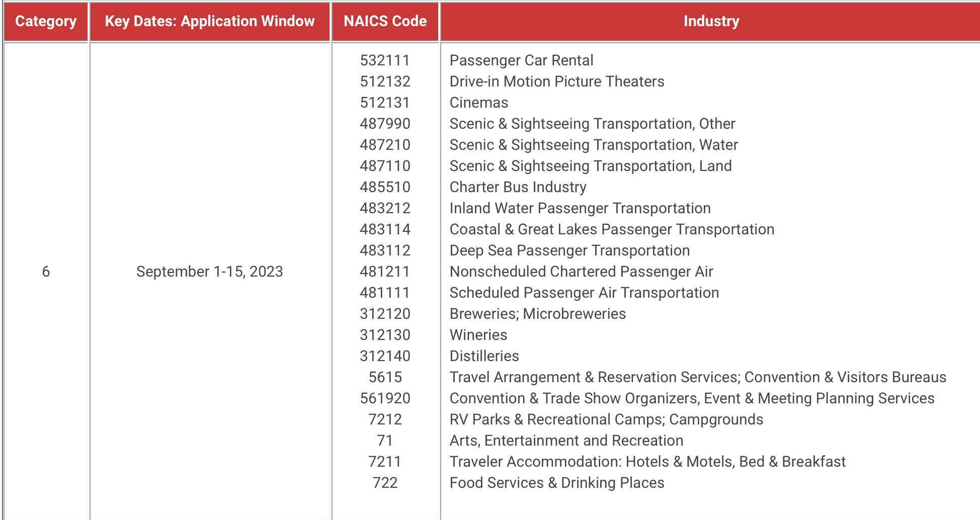Click the Breweries; Microbreweries entry
The height and width of the screenshot is (520, 980).
pyautogui.click(x=537, y=314)
